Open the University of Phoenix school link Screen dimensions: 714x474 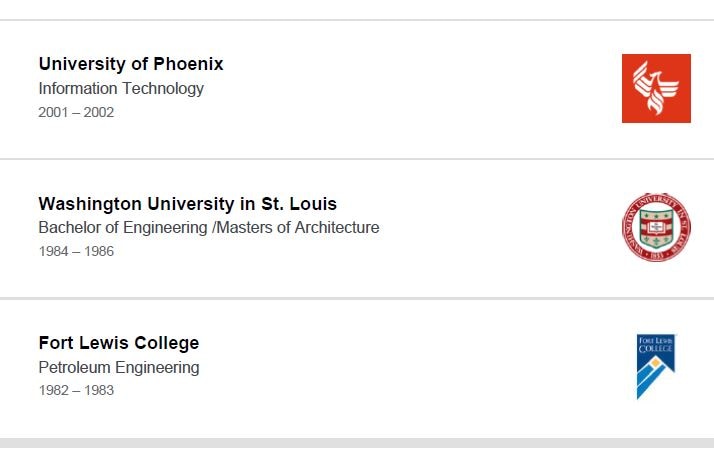point(131,64)
